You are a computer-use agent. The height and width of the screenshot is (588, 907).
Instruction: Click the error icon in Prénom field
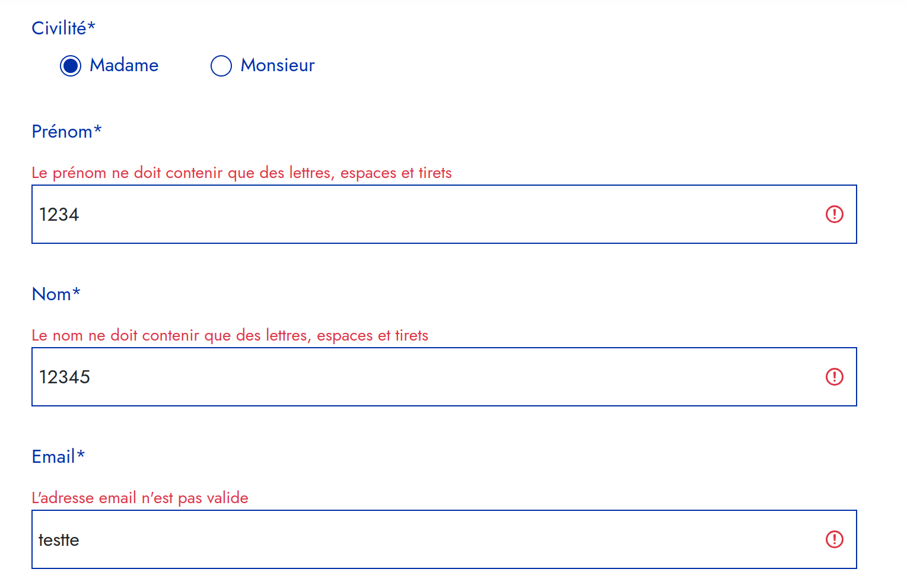pyautogui.click(x=834, y=214)
